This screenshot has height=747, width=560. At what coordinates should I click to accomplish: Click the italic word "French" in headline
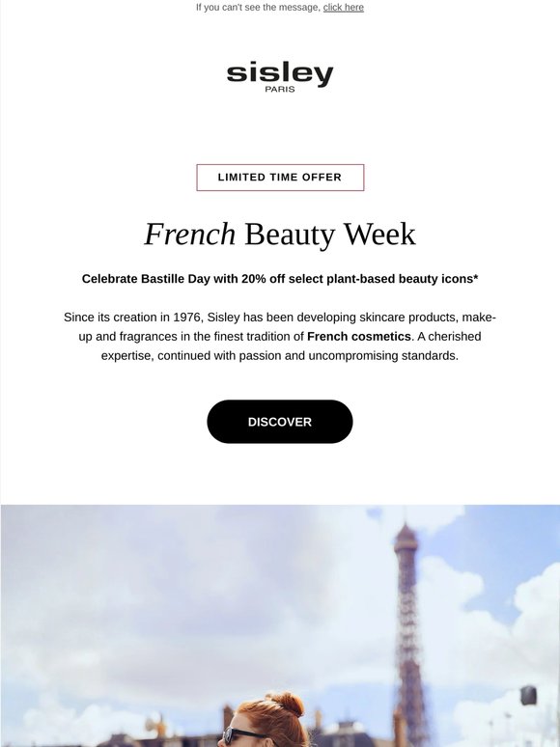pyautogui.click(x=189, y=234)
